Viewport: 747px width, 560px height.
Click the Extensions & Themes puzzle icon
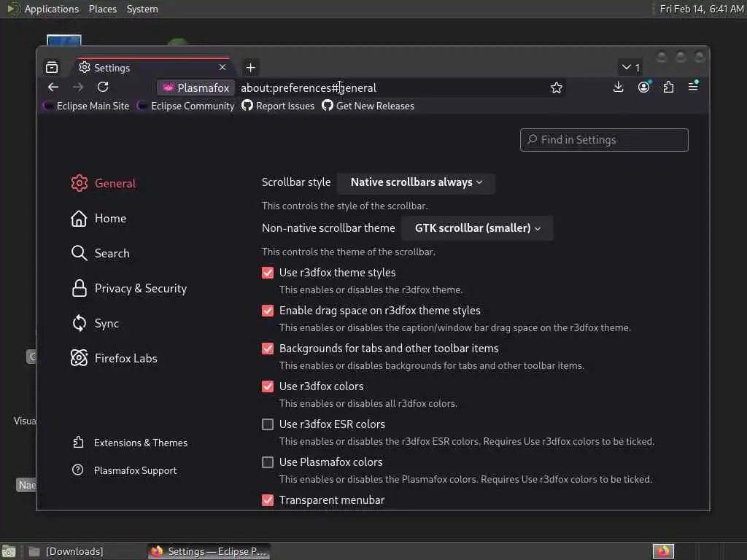click(x=78, y=443)
